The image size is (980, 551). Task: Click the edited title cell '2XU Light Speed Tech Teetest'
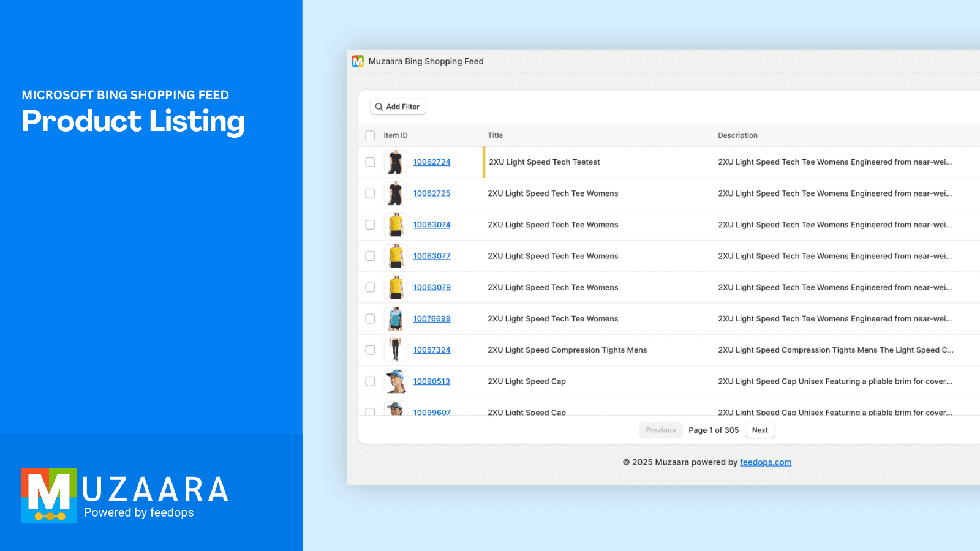click(x=544, y=162)
